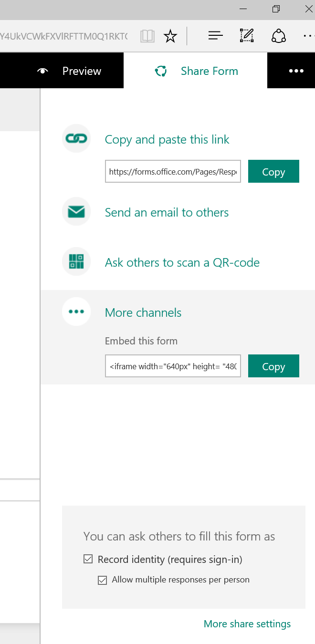Add page to favorites star icon
The image size is (315, 644).
(170, 36)
